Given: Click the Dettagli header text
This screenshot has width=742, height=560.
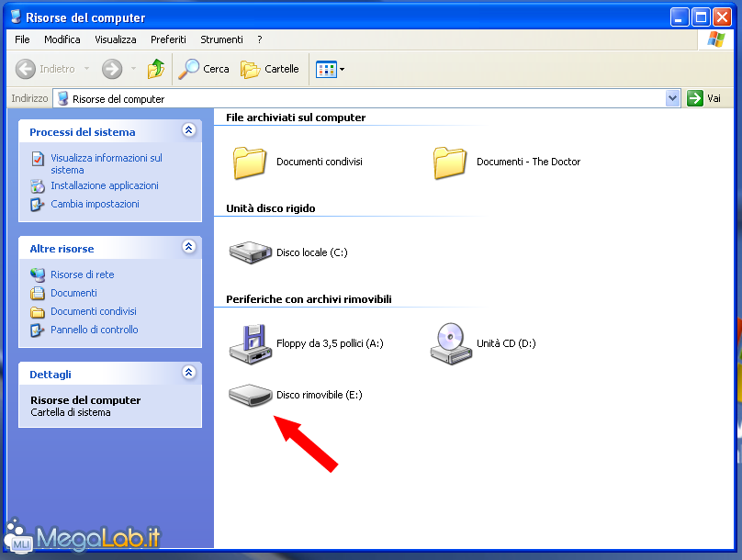Looking at the screenshot, I should coord(51,375).
